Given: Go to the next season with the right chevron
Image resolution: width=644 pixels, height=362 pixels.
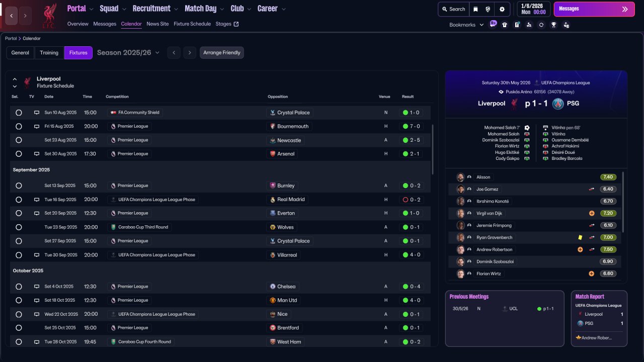Looking at the screenshot, I should pyautogui.click(x=190, y=53).
